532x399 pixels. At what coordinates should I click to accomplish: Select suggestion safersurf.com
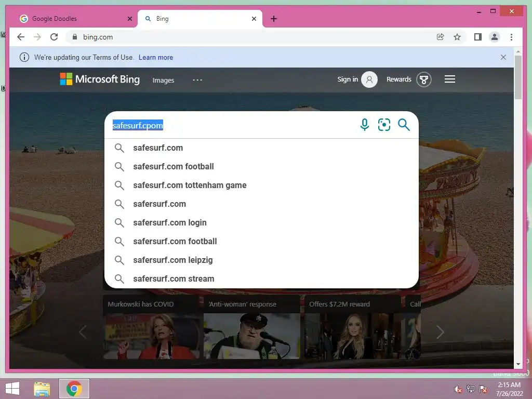(x=261, y=204)
